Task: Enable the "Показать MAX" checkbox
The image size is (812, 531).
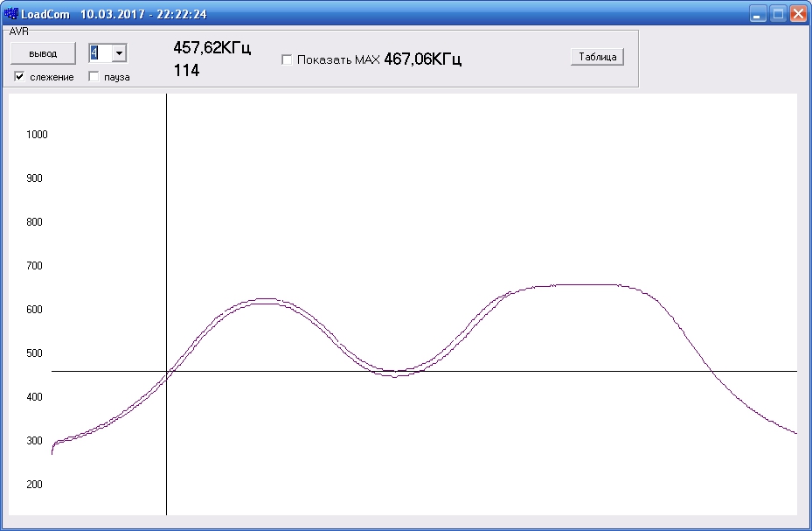Action: click(287, 59)
